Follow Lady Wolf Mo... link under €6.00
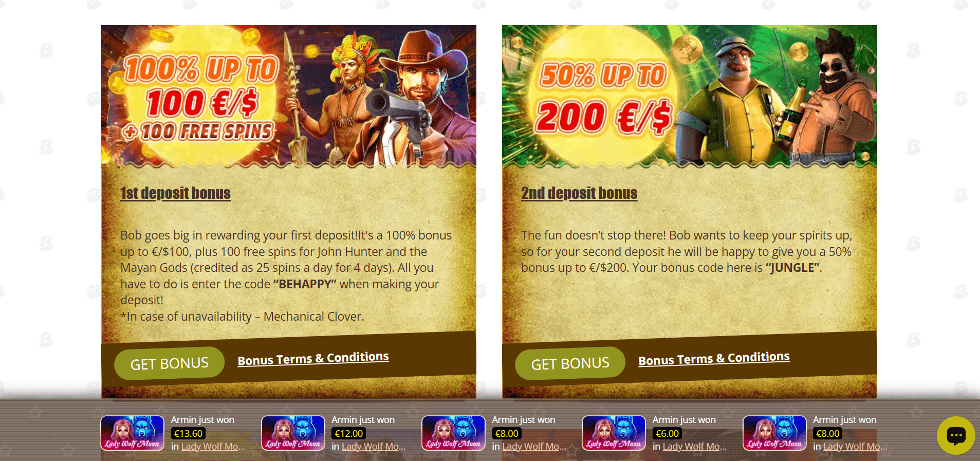This screenshot has height=461, width=980. tap(695, 447)
